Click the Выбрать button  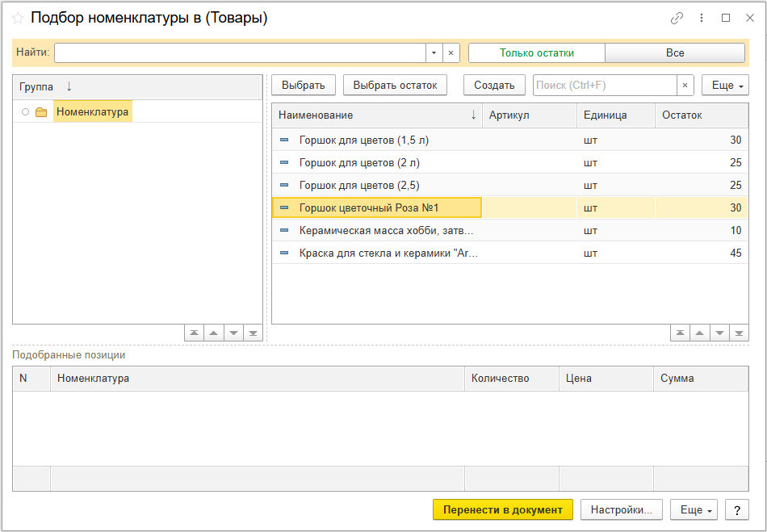(304, 85)
